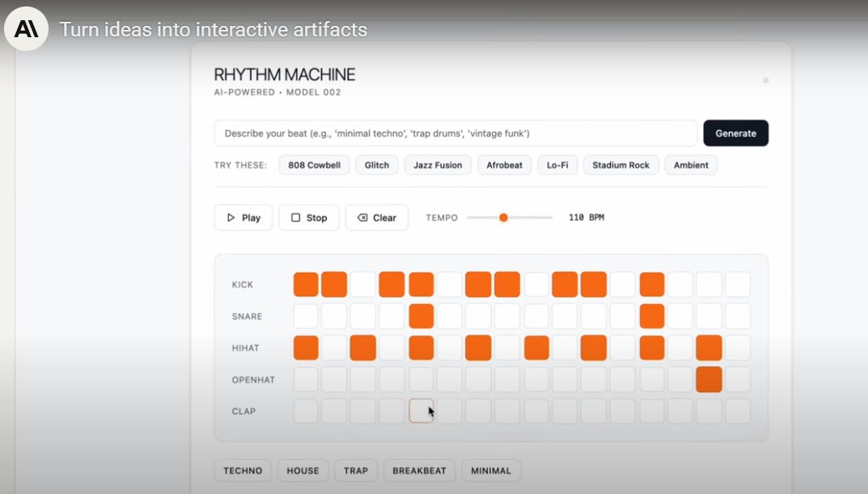Toggle the last Hihat step on
Screen dimensions: 868x494
[x=737, y=348]
